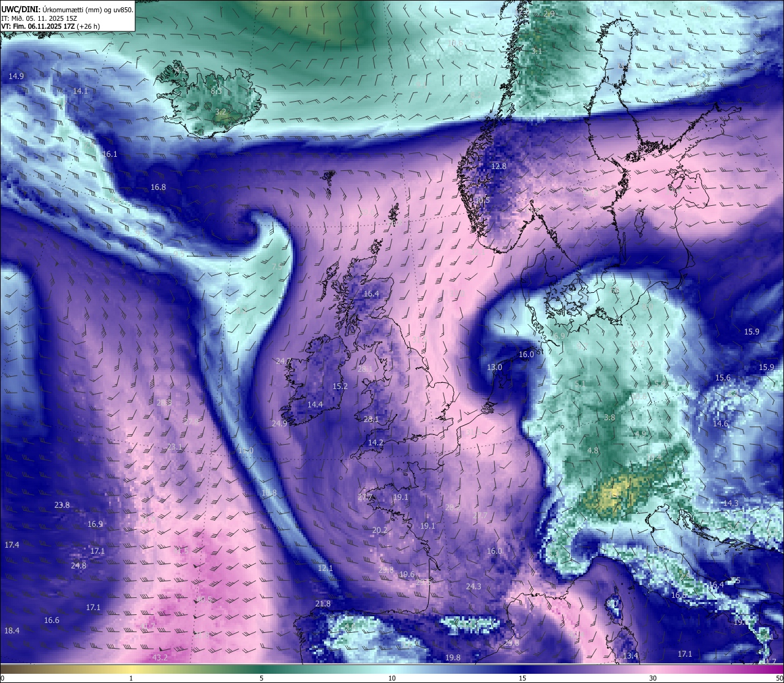The height and width of the screenshot is (683, 784).
Task: Click the 3.2 value over Iceland
Action: (221, 112)
